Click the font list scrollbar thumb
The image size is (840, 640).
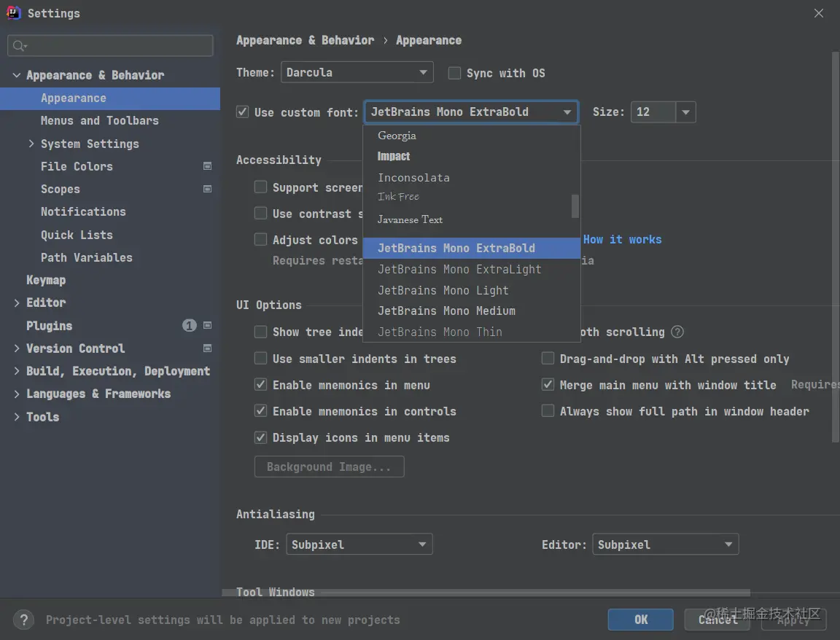click(575, 206)
